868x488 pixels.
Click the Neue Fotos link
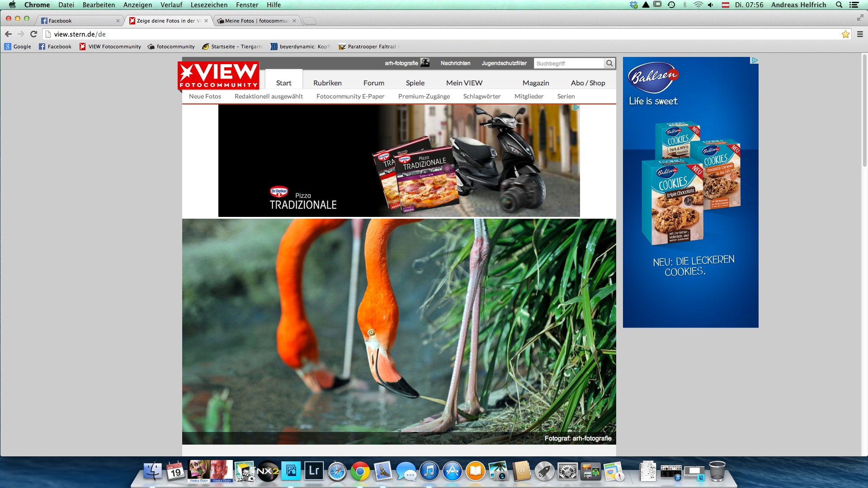point(205,96)
